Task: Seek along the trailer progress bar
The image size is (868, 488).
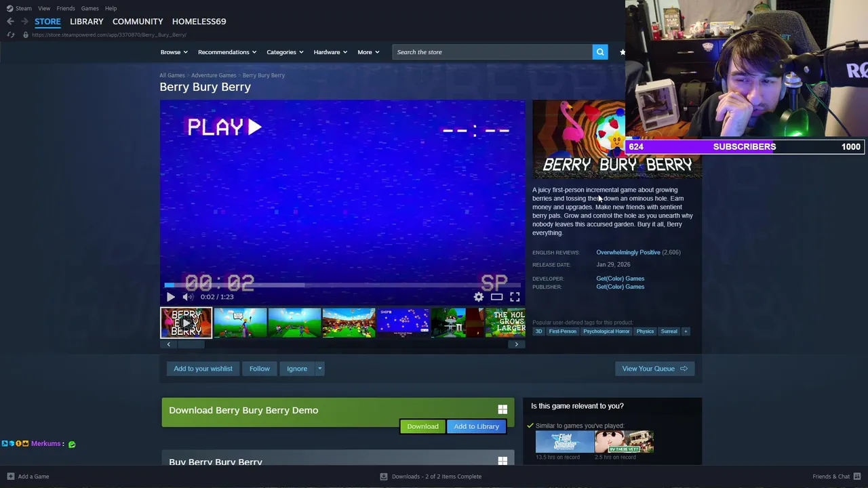Action: point(342,286)
